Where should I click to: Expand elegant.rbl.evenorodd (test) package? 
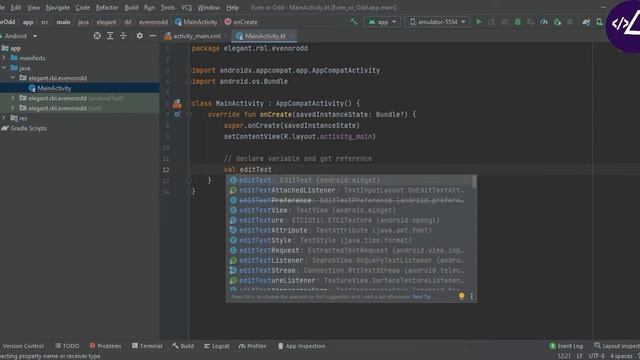pos(13,108)
